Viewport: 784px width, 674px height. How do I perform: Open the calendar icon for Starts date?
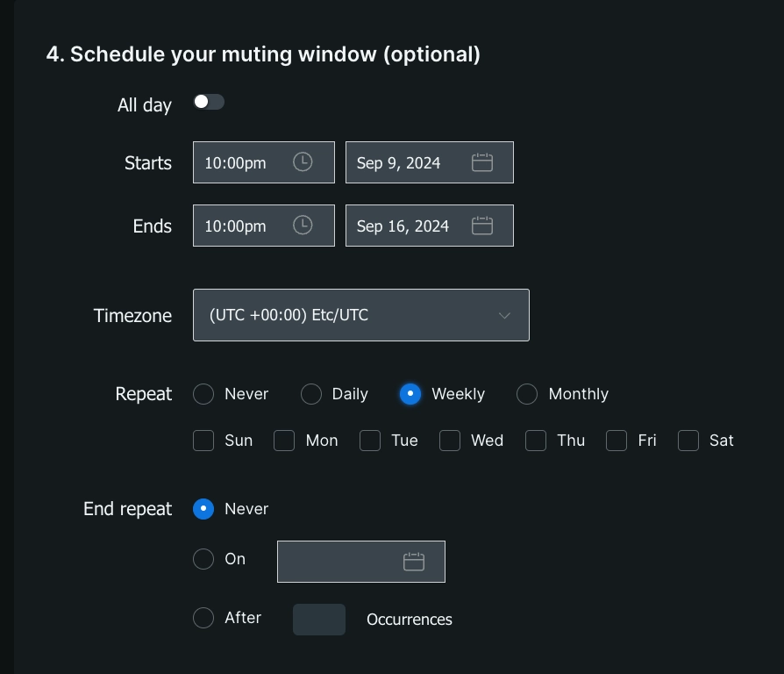pos(482,162)
